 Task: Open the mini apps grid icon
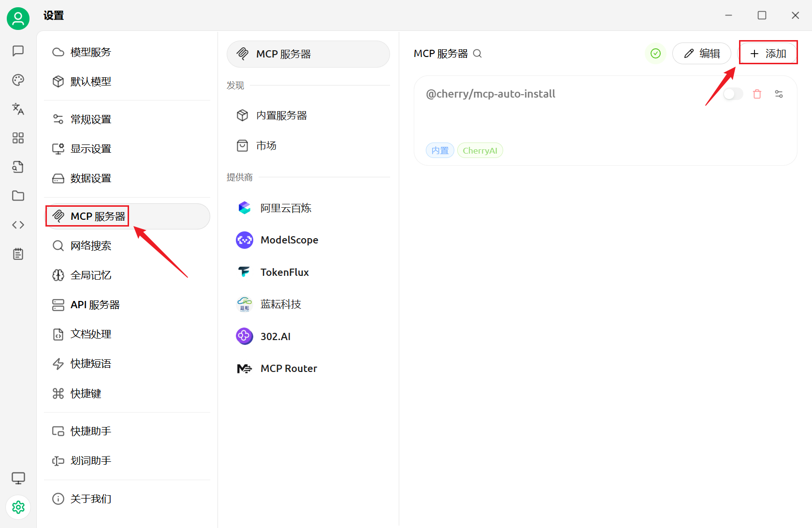coord(18,138)
